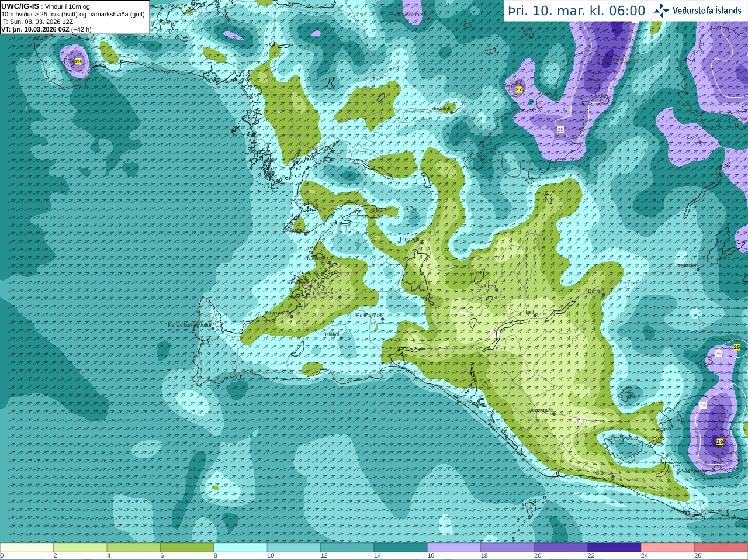Screen dimensions: 748x560
Task: Click the Straumsvík station label
Action: (276, 313)
